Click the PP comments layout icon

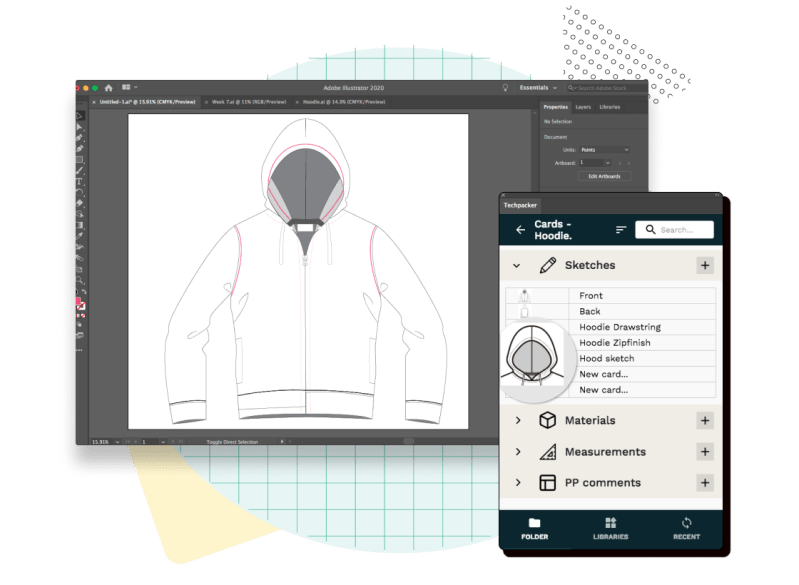tap(548, 483)
